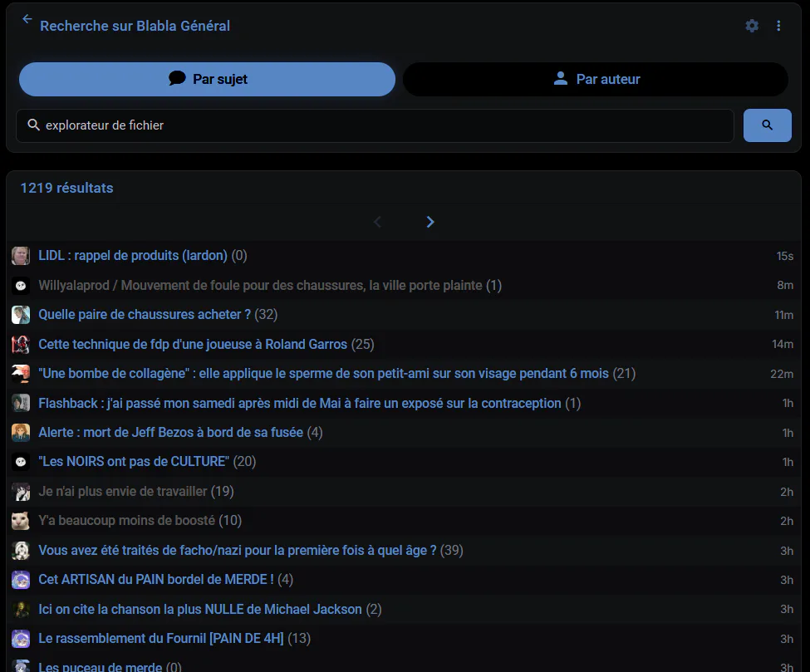
Task: Click avatar beside Quelle paire de chaussures
Action: pyautogui.click(x=21, y=315)
